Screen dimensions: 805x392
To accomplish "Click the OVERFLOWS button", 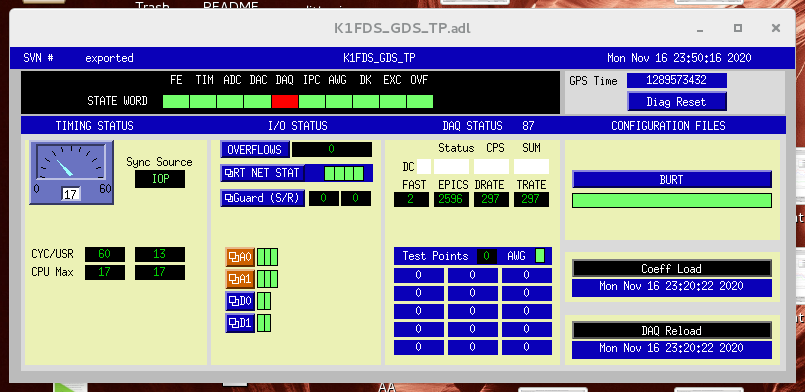I will [255, 150].
